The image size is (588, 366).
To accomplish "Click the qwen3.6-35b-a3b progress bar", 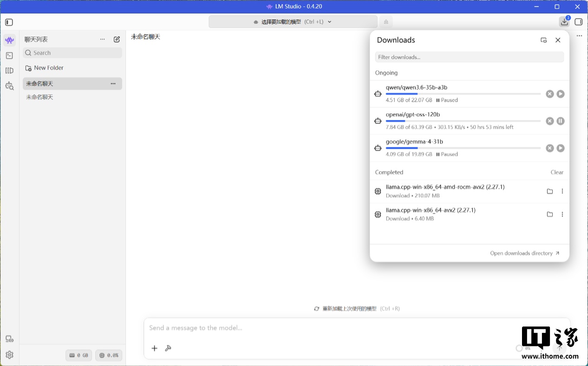I will click(x=463, y=94).
